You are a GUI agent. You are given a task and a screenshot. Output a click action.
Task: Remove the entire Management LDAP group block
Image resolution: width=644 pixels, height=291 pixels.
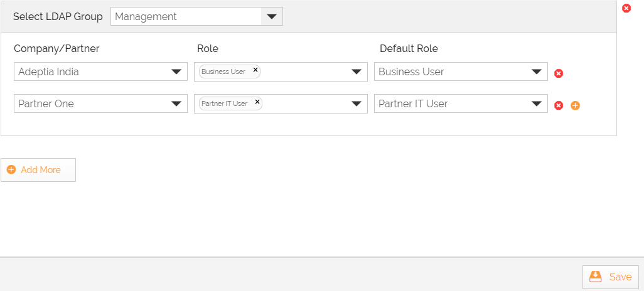point(626,8)
